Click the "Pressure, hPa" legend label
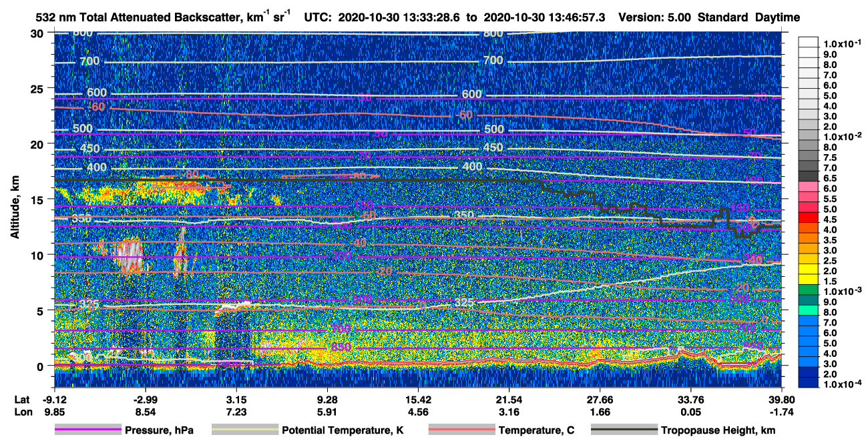Image resolution: width=868 pixels, height=445 pixels. coord(159,431)
